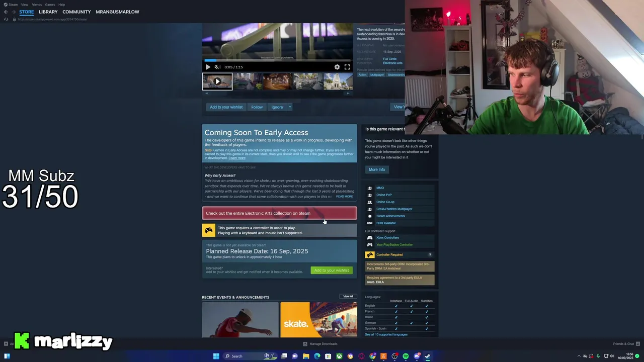644x362 pixels.
Task: Open Steam icon on the taskbar
Action: (428, 356)
